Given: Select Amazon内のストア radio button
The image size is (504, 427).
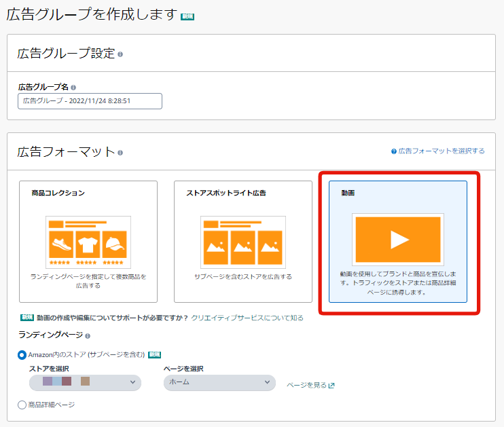Looking at the screenshot, I should pos(22,354).
